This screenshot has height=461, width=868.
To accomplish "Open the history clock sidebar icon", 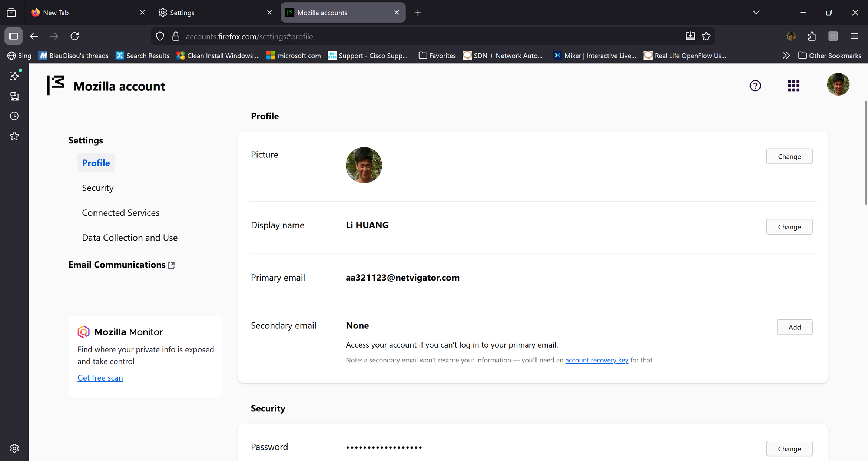I will [14, 116].
